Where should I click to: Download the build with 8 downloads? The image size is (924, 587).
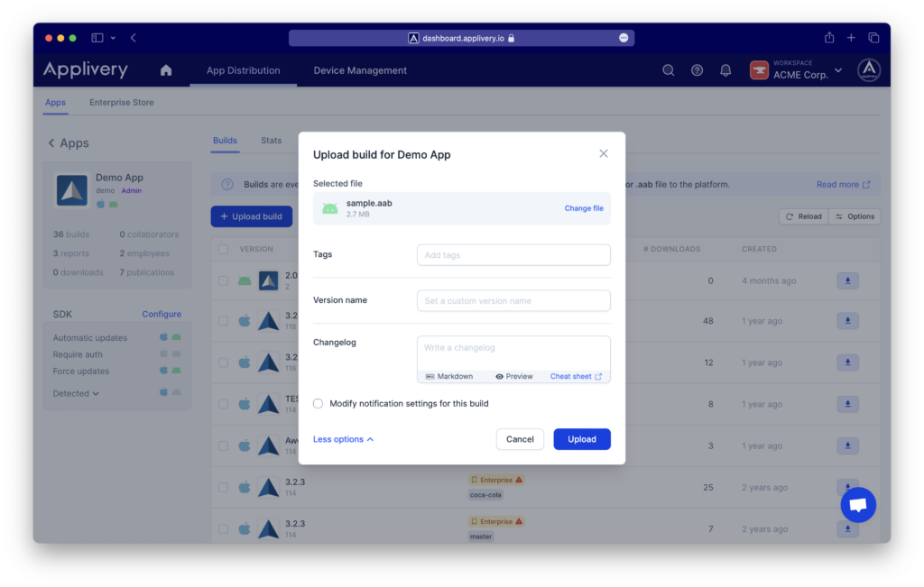tap(847, 405)
